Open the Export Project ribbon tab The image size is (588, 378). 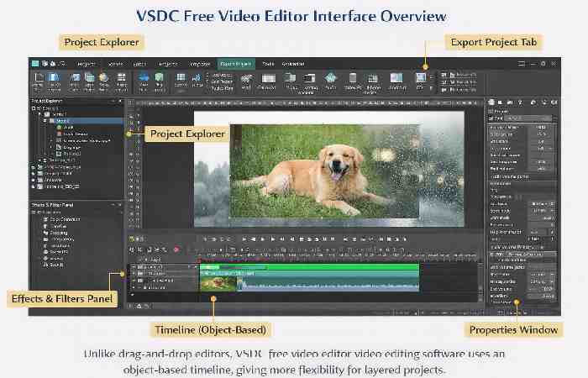[x=236, y=64]
